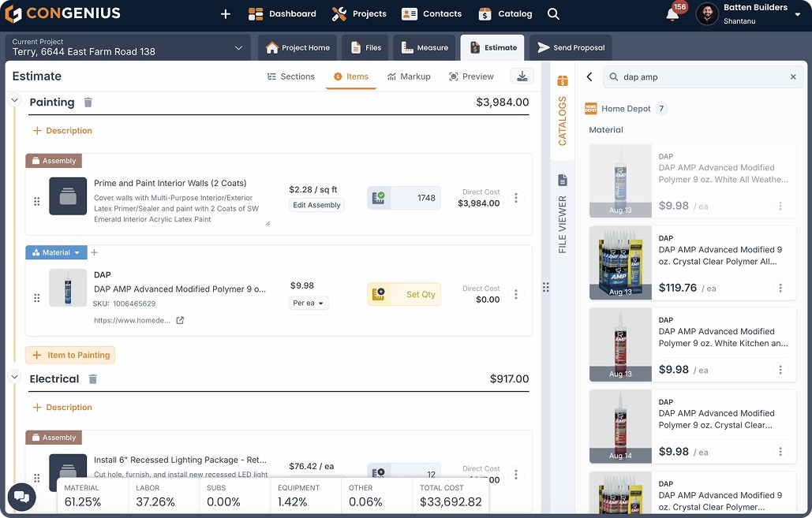
Task: Open Catalog in the top nav
Action: pyautogui.click(x=505, y=14)
